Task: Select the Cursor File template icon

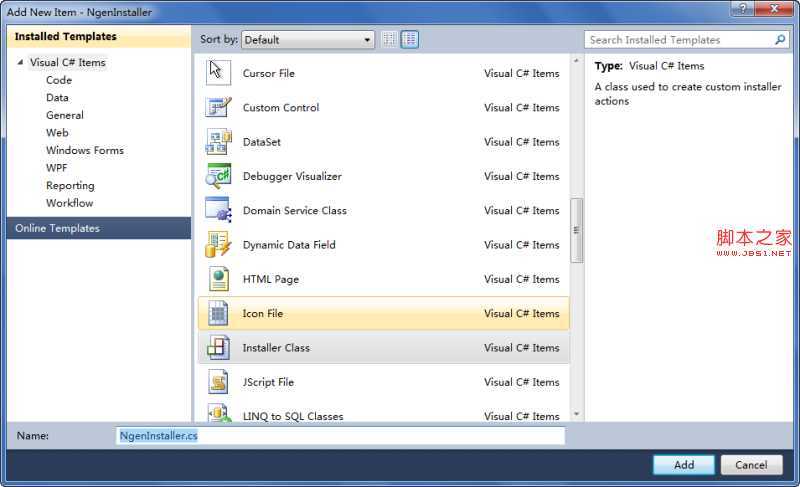Action: tap(218, 72)
